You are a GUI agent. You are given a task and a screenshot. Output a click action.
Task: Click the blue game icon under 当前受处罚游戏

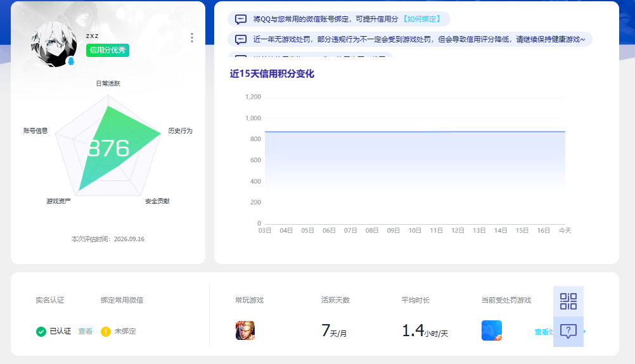coord(492,330)
